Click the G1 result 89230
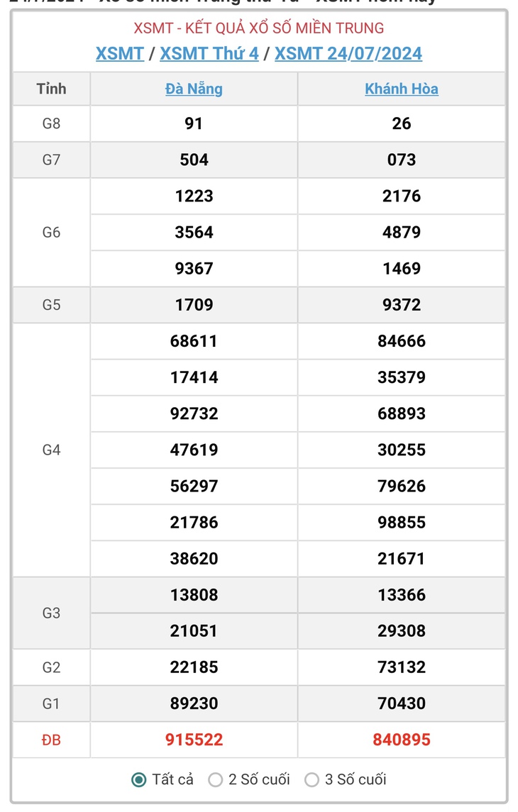 pos(194,703)
